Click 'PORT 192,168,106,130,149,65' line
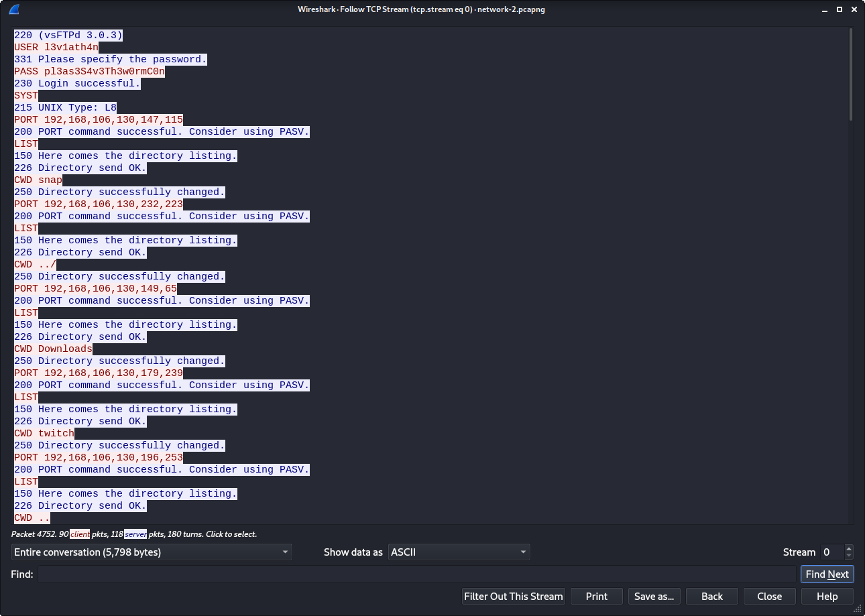865x616 pixels. coord(95,289)
